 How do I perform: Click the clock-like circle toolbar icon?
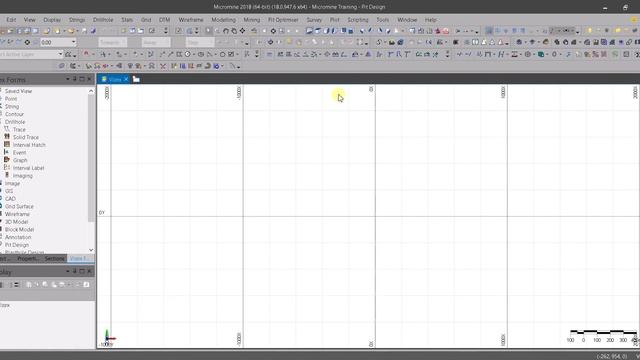click(x=187, y=54)
